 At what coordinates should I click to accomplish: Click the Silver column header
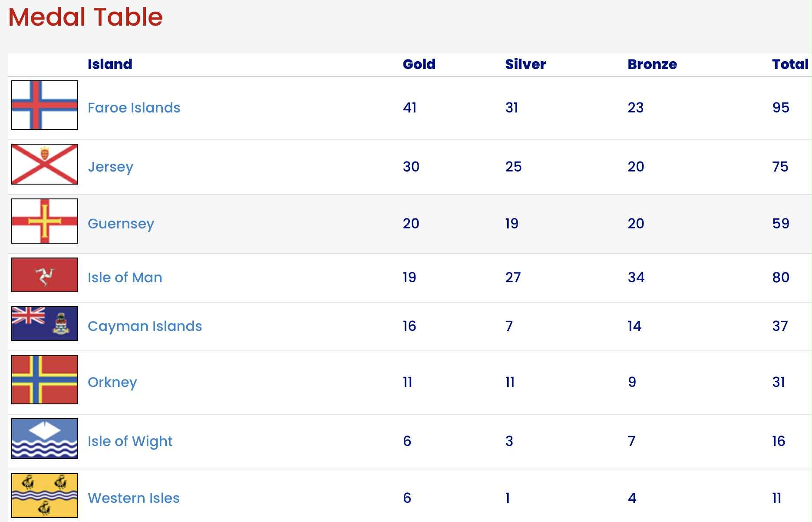(x=525, y=64)
